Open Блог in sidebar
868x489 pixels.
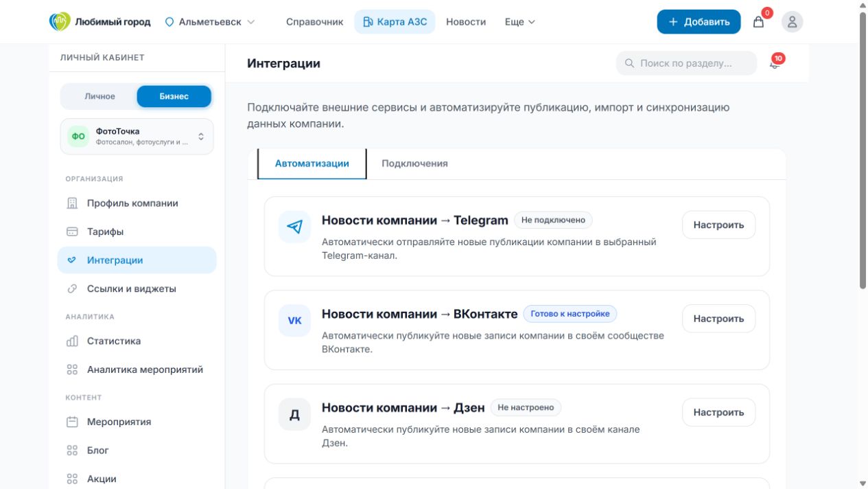point(137,451)
